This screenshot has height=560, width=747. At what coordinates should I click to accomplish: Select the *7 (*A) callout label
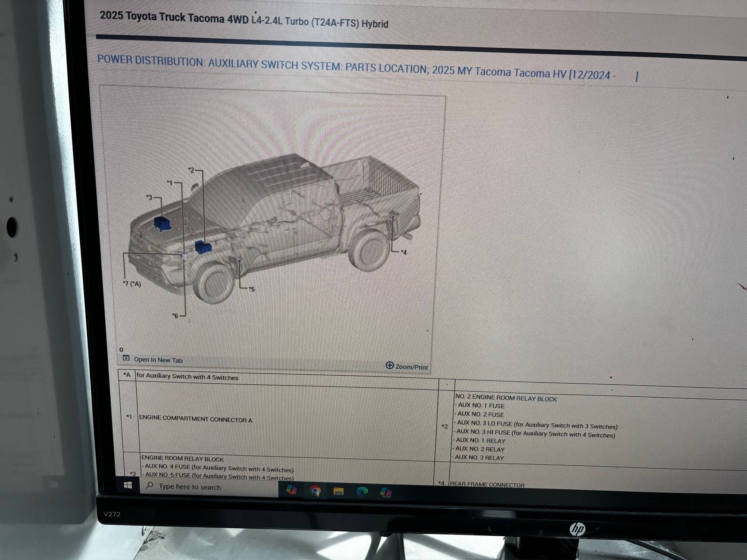[132, 283]
